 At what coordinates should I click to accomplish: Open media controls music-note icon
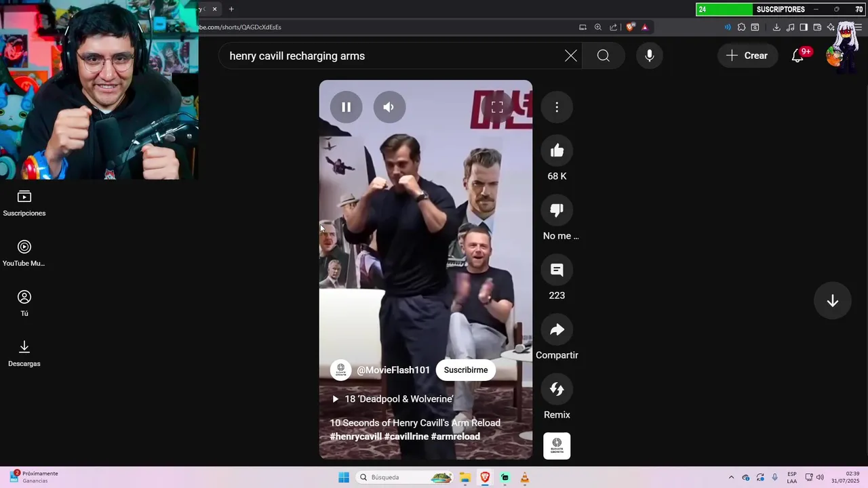pyautogui.click(x=790, y=27)
